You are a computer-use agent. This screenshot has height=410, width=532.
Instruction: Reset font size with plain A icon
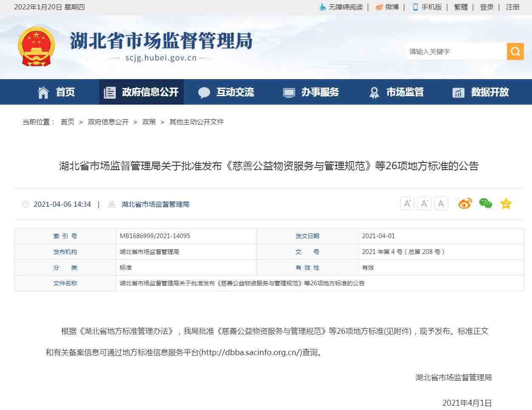click(441, 204)
